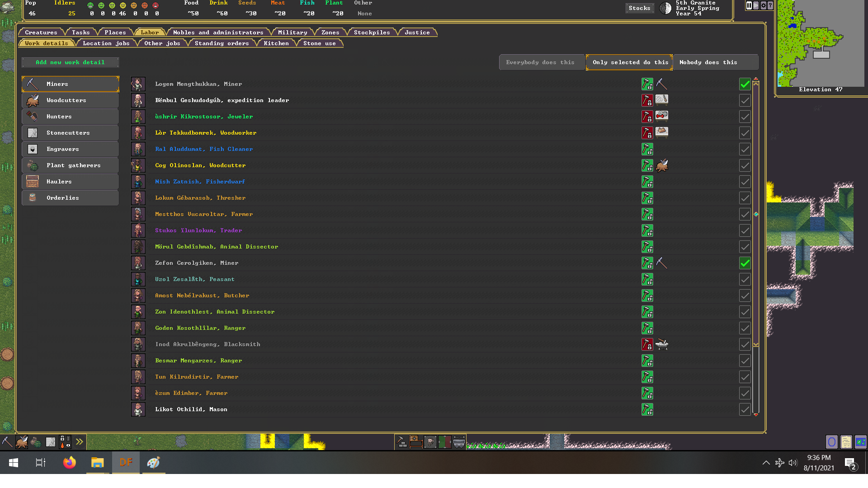Open the Stocks button
Image resolution: width=868 pixels, height=488 pixels.
pos(639,8)
